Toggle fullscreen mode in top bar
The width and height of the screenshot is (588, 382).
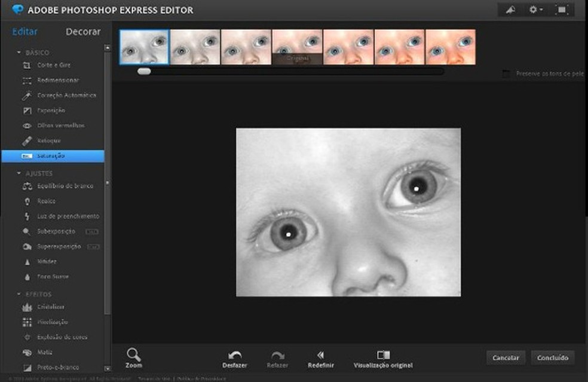click(x=561, y=10)
